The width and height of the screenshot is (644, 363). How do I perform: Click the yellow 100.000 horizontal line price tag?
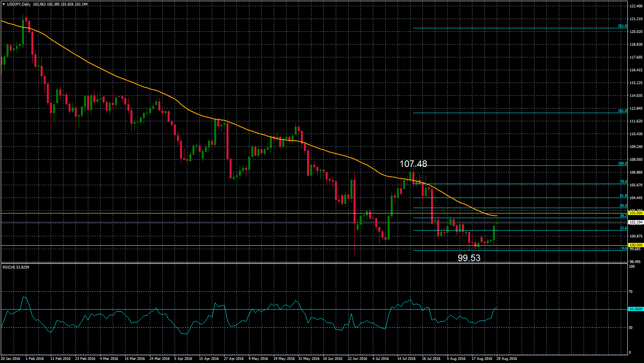point(636,245)
